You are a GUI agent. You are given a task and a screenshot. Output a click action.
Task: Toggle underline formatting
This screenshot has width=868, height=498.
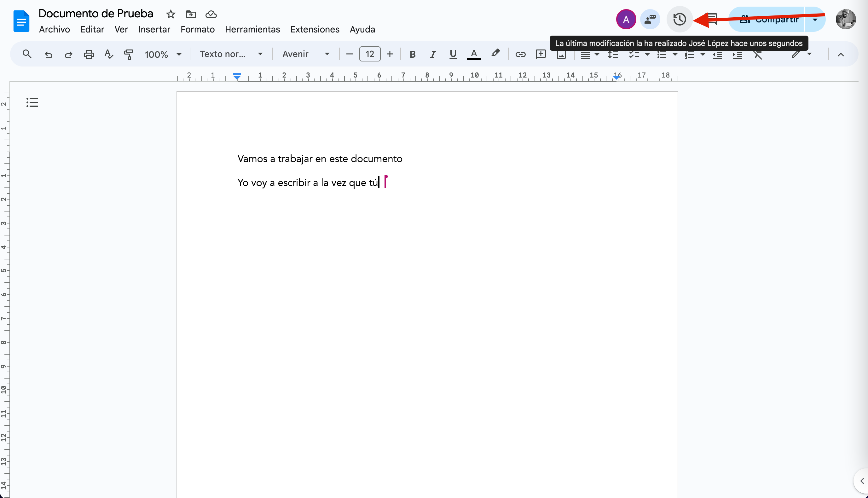point(453,54)
